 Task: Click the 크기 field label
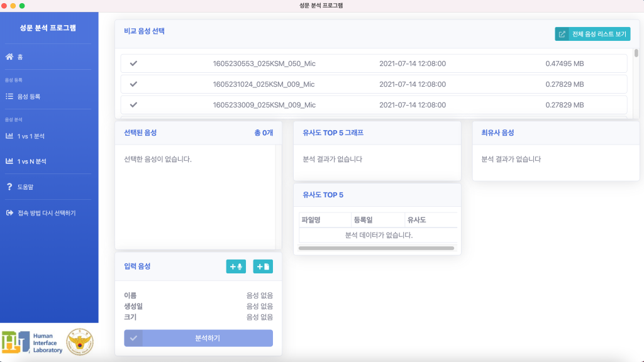coord(130,317)
